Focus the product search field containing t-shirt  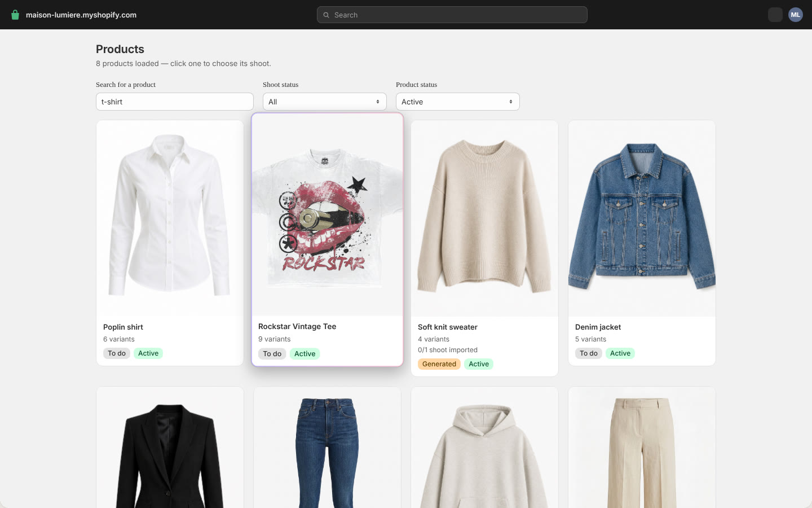[x=175, y=102]
